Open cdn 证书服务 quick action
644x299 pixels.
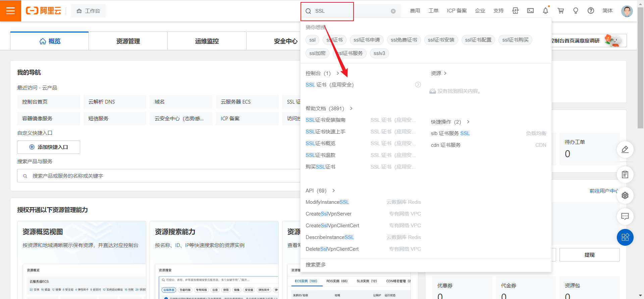(445, 145)
